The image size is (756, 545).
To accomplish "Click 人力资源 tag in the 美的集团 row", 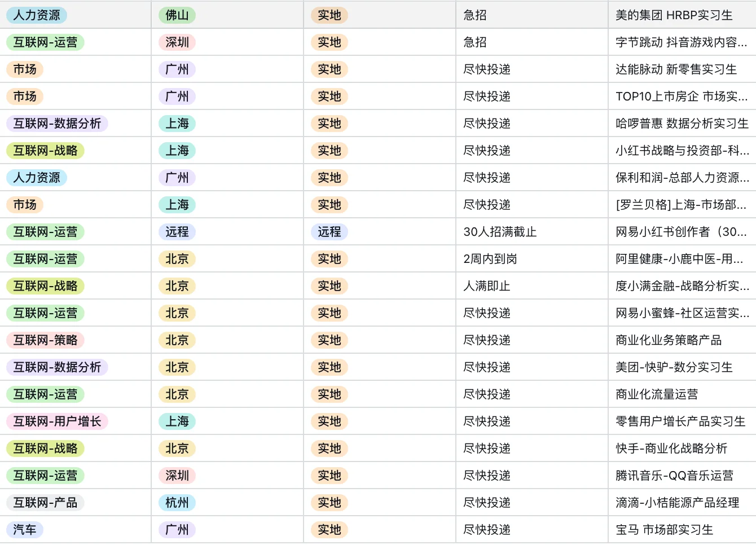I will (x=37, y=15).
